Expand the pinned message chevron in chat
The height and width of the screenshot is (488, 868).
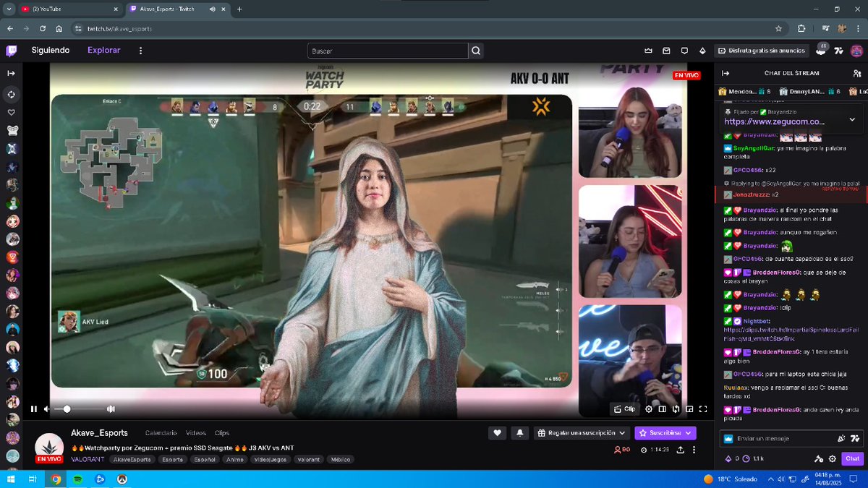[x=852, y=119]
